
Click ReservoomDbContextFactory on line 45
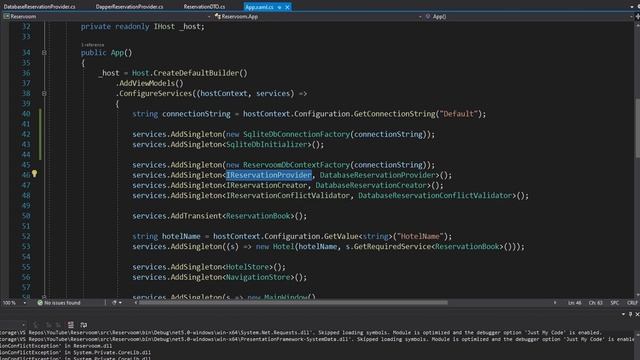(x=297, y=165)
